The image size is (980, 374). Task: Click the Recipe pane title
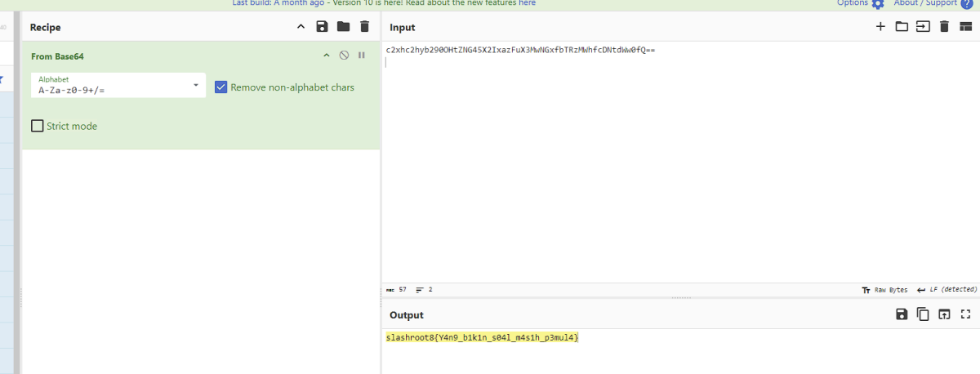46,28
